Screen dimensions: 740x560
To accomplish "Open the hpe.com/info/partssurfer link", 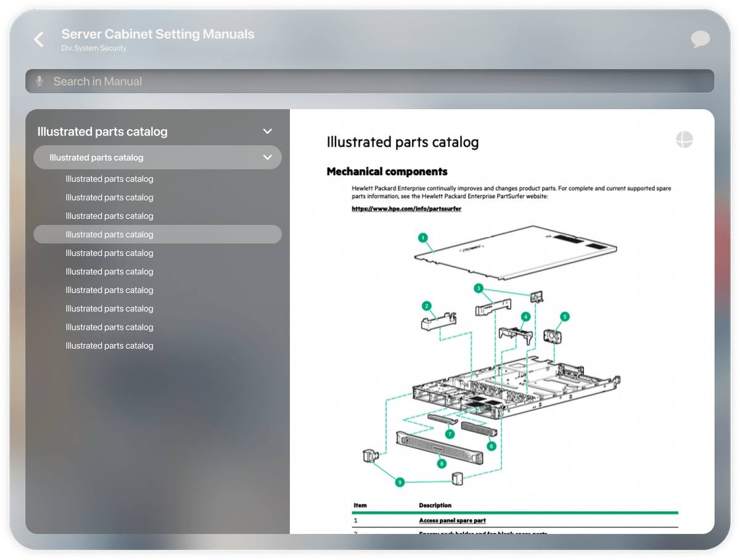I will [x=406, y=208].
